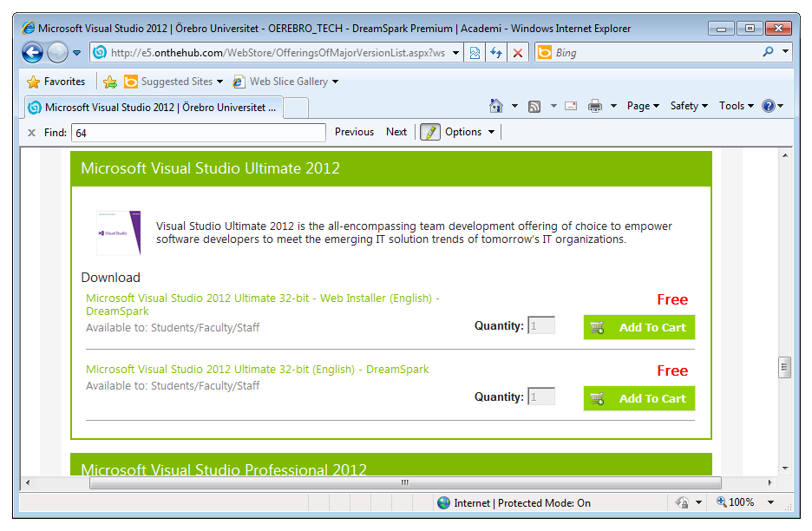Open a new blank tab
The height and width of the screenshot is (531, 812).
tap(296, 108)
